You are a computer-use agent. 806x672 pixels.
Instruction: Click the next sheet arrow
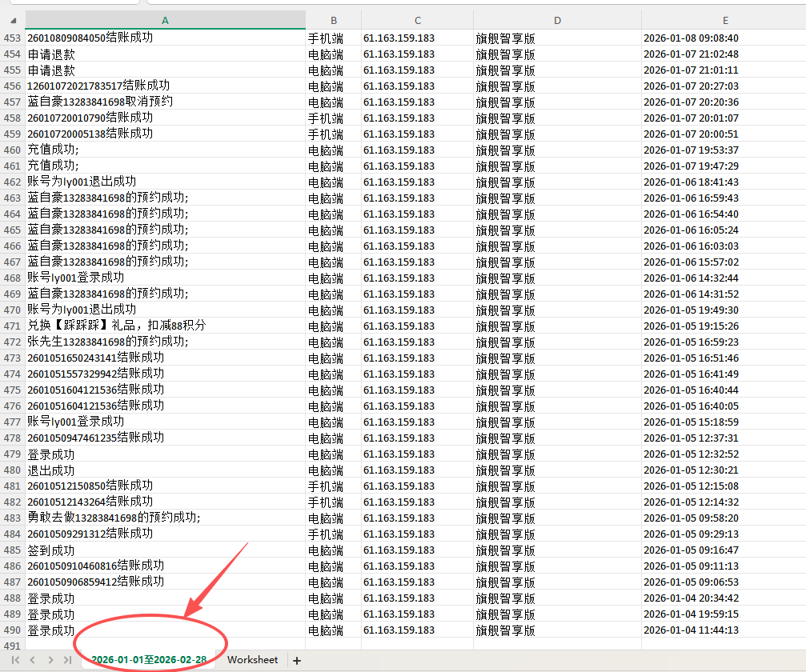(50, 660)
